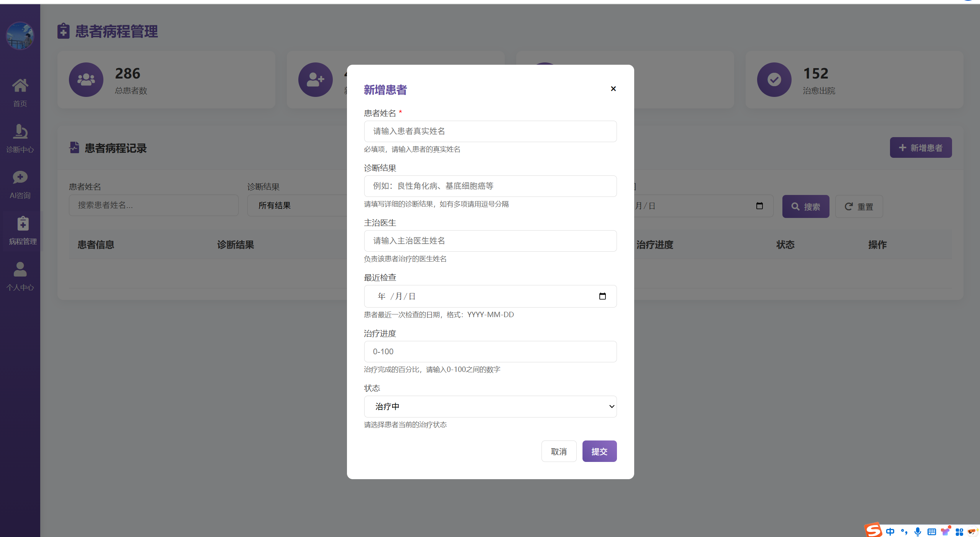
Task: Click the 首页 home sidebar icon
Action: click(20, 85)
